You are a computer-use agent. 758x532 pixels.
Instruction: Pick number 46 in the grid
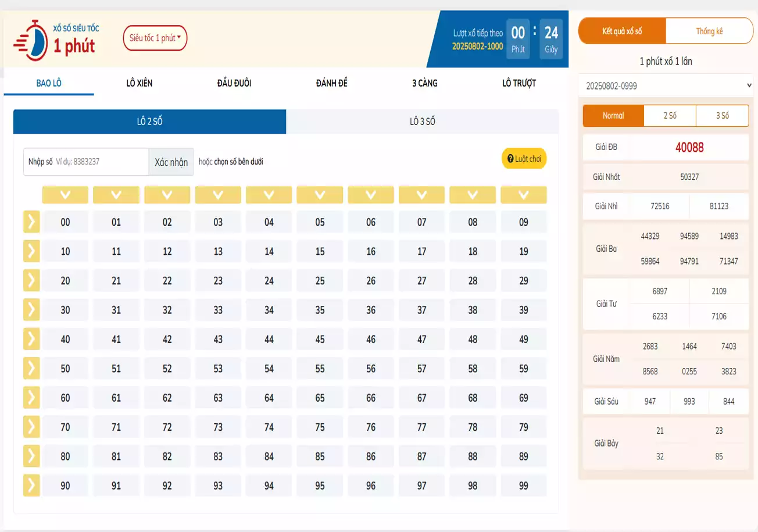(371, 339)
